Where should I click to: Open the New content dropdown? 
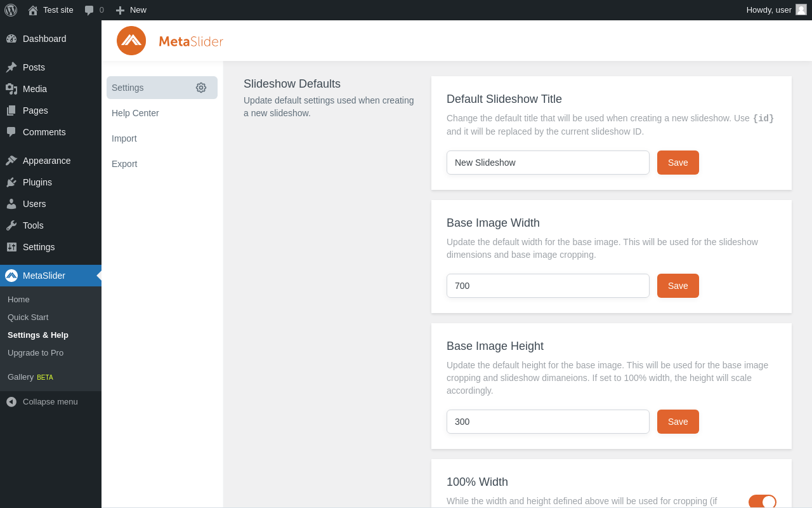click(x=131, y=10)
